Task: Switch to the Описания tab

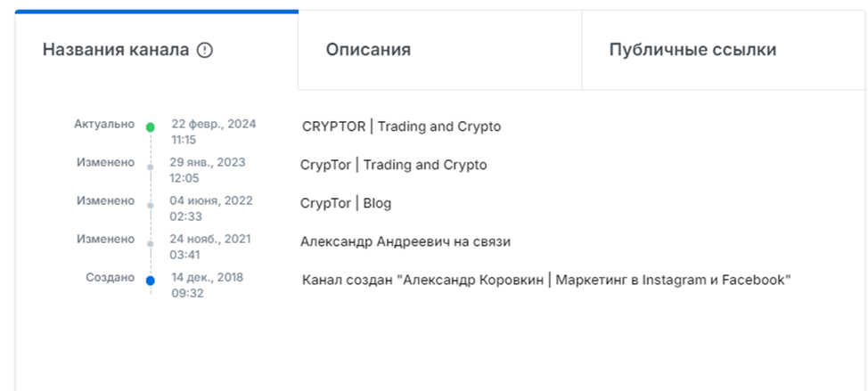Action: 368,50
